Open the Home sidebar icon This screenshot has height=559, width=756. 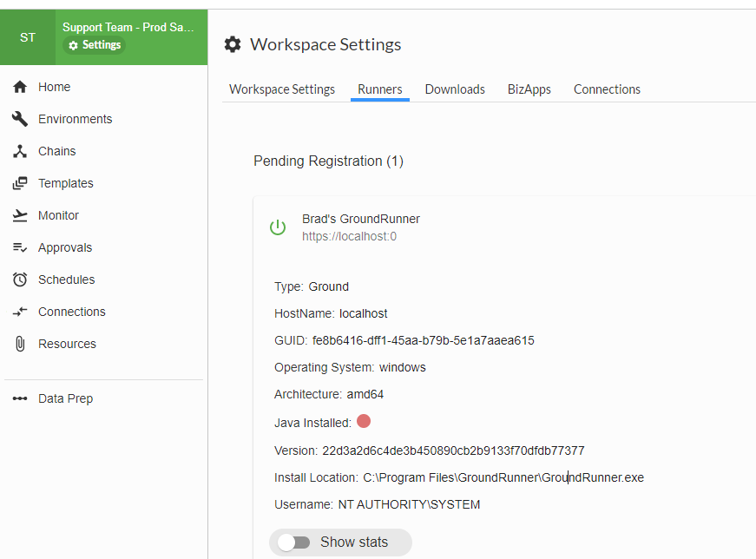[20, 87]
